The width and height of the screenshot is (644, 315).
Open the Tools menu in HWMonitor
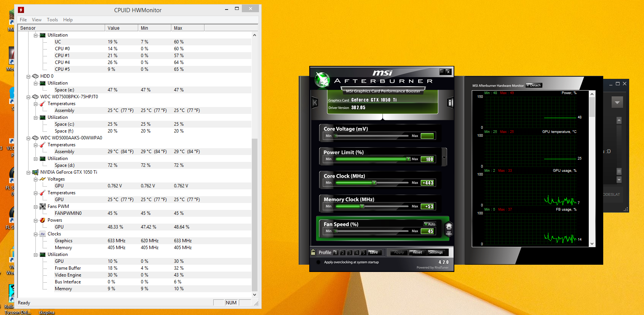pos(53,20)
